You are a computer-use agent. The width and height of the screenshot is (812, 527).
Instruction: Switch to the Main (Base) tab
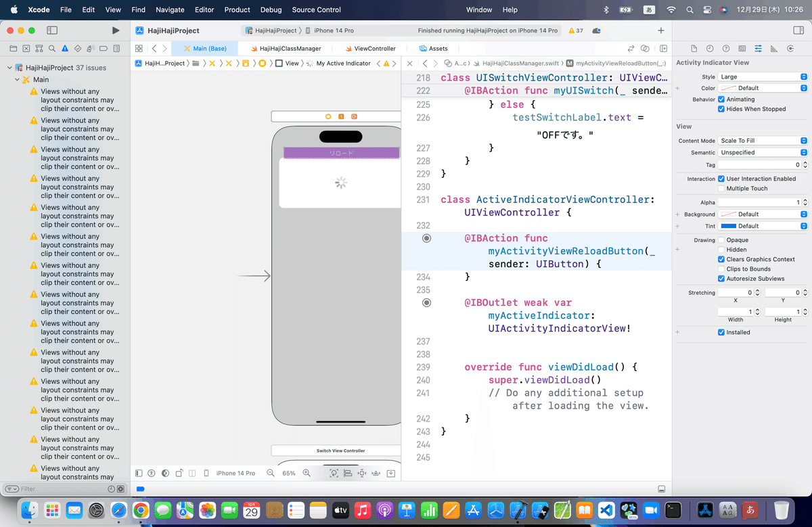coord(205,49)
